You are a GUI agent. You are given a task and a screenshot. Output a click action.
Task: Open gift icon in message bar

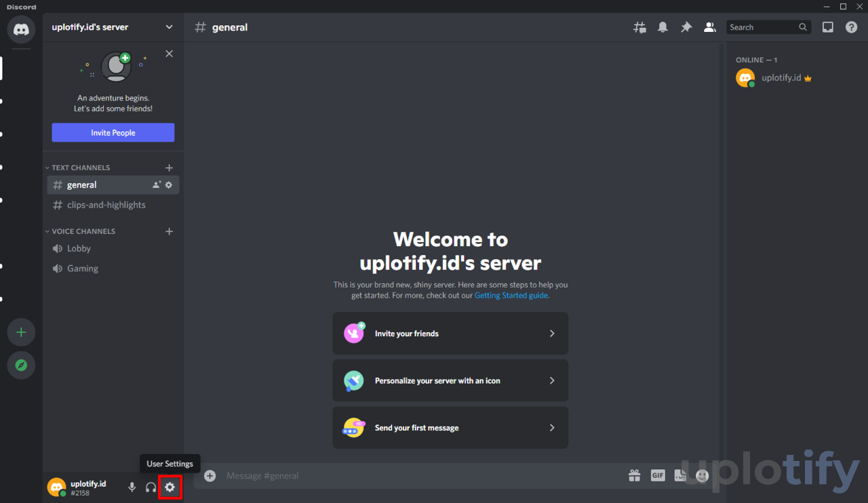click(634, 476)
